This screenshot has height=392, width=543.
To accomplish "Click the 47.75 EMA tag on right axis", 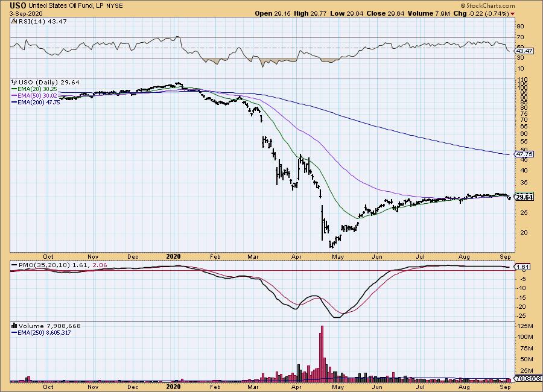I will tap(524, 154).
